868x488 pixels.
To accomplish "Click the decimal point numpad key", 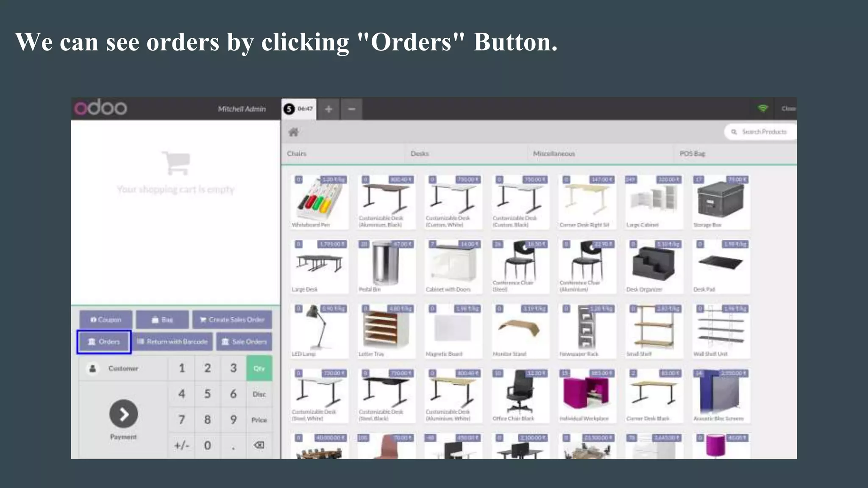I will click(233, 445).
